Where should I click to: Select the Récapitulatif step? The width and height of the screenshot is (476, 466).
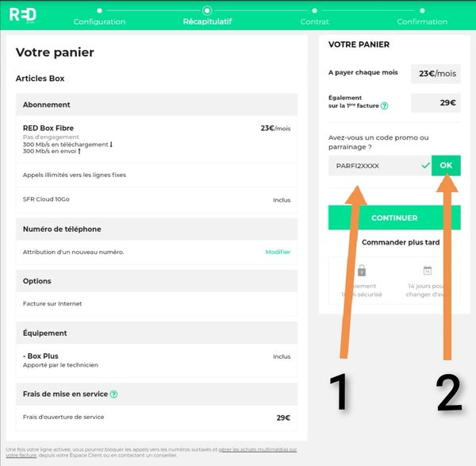(207, 21)
